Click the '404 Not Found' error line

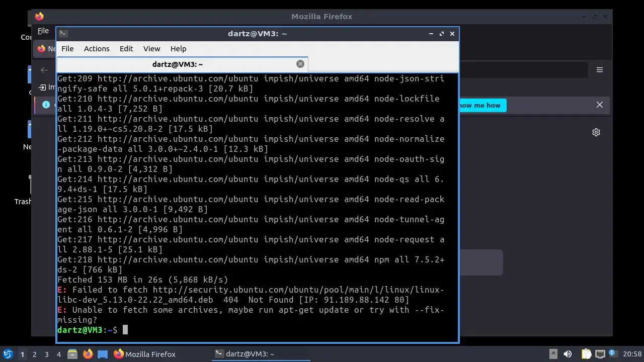point(251,295)
